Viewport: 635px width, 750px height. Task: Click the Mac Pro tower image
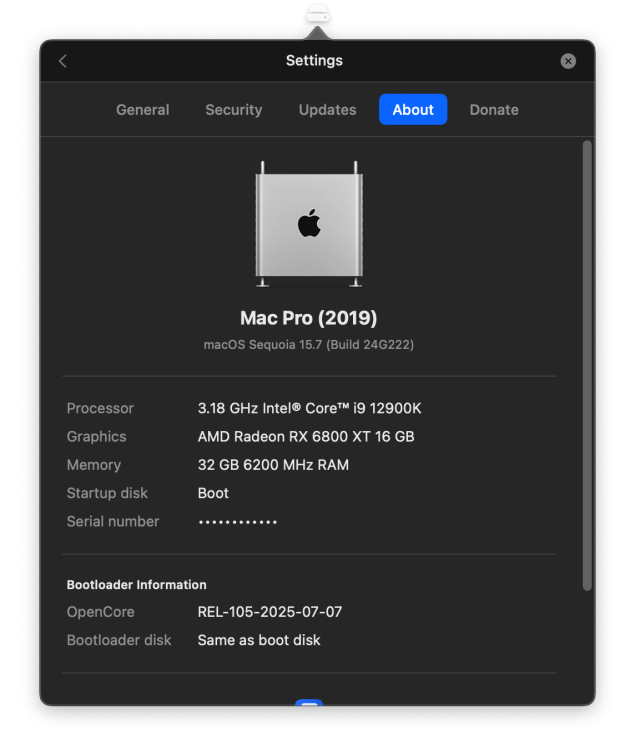coord(309,224)
